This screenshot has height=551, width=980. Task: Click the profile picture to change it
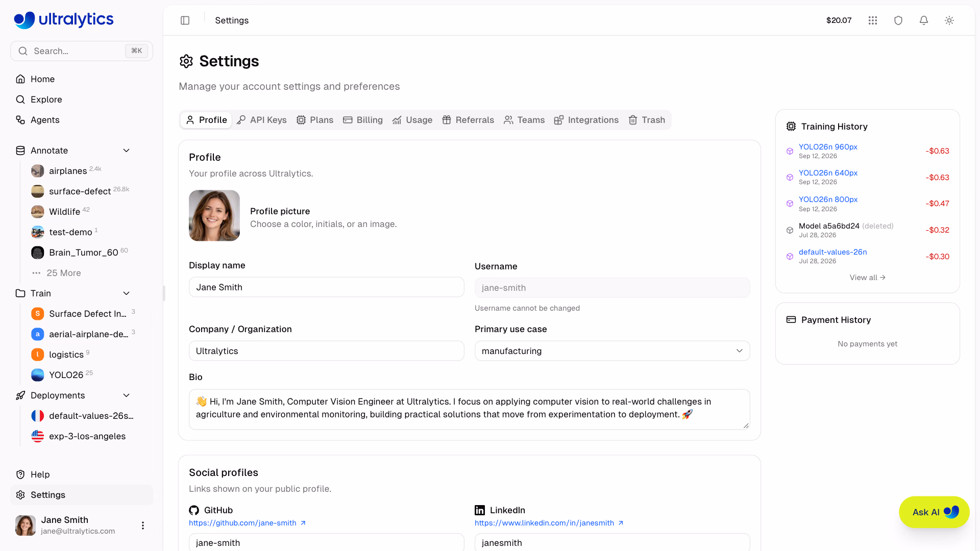coord(214,216)
